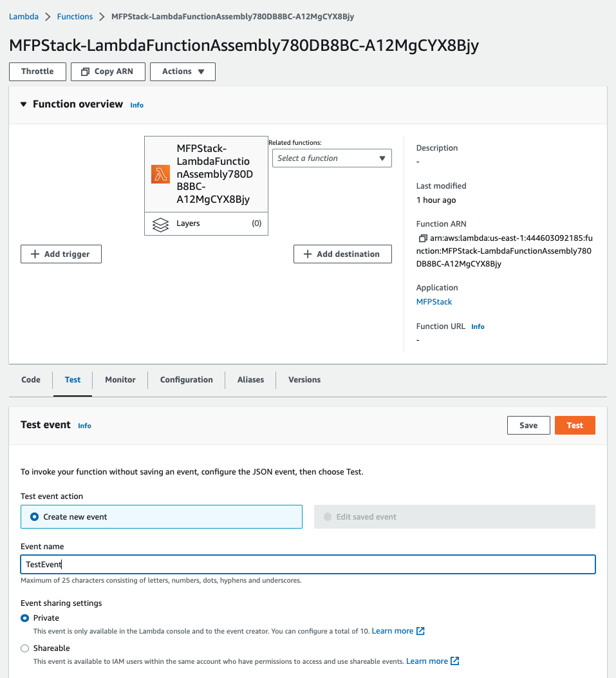
Task: Click the Save button for the test event
Action: 528,425
